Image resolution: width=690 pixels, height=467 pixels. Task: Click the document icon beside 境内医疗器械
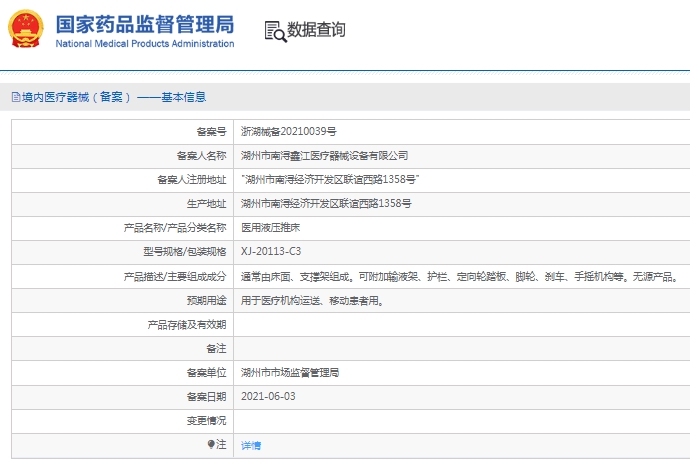pyautogui.click(x=16, y=97)
